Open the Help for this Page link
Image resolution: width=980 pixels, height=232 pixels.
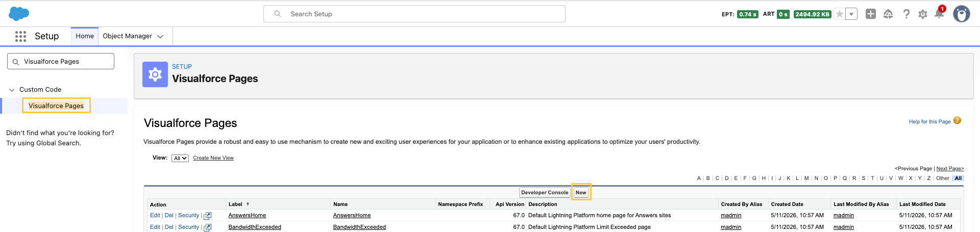[929, 121]
